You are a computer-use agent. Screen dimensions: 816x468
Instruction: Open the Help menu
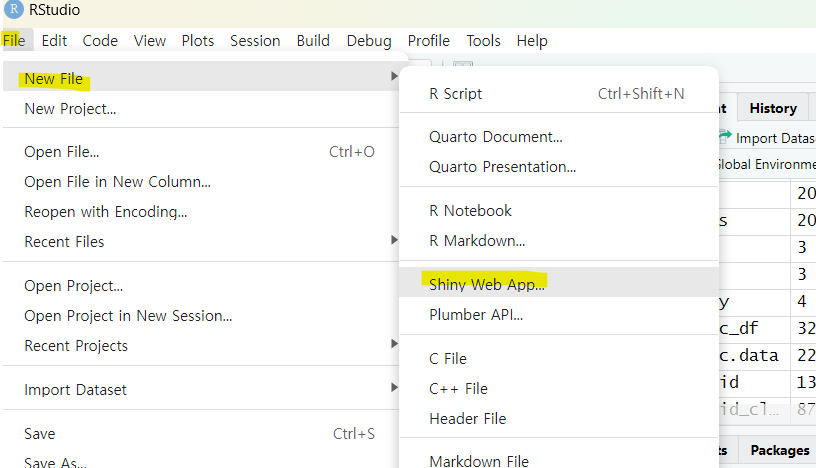point(532,41)
